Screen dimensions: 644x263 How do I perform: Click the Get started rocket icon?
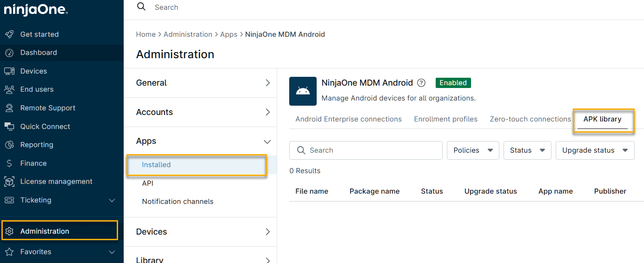click(9, 34)
